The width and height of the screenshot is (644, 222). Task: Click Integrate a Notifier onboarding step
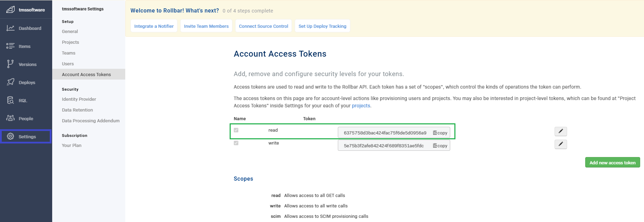click(x=154, y=26)
